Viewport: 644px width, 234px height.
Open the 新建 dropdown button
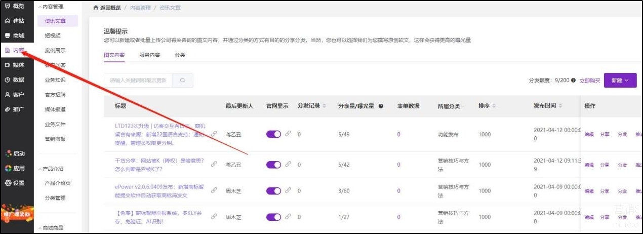(620, 80)
